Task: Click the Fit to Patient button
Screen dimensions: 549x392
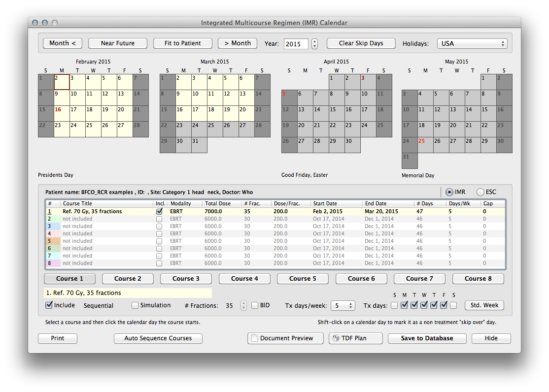Action: tap(182, 43)
